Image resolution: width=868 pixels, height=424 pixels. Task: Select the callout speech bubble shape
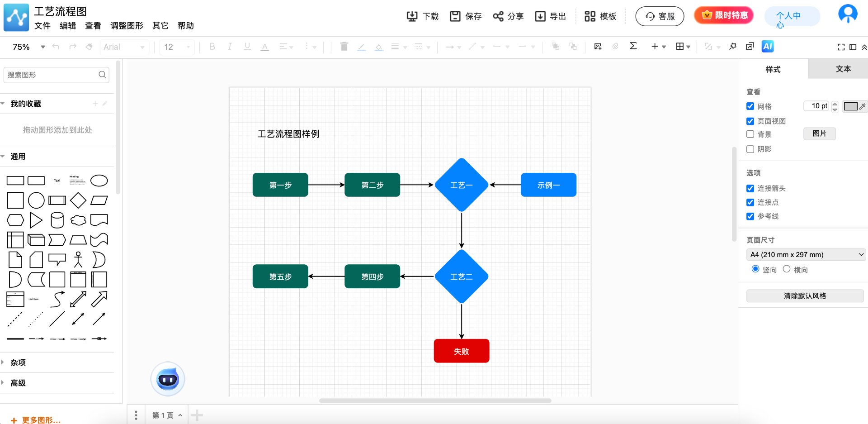click(x=57, y=260)
